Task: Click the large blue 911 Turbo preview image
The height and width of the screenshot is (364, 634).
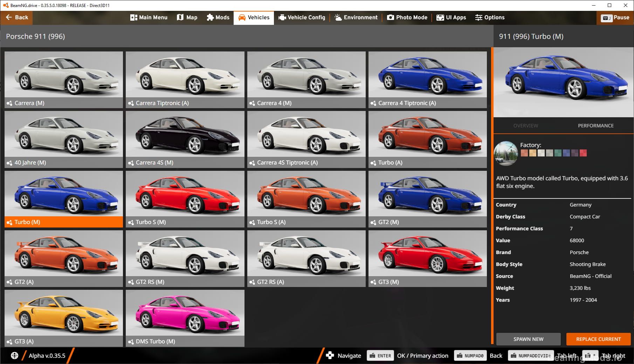Action: tap(564, 82)
